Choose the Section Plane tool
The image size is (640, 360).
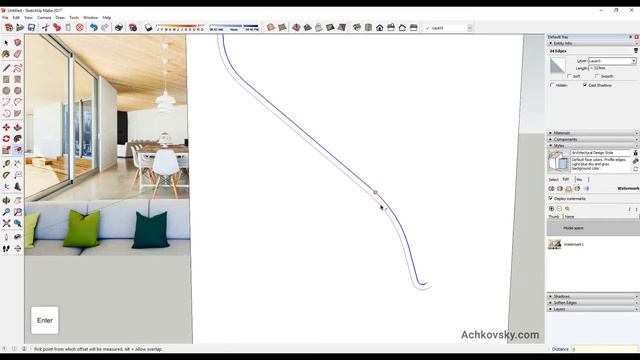click(x=18, y=248)
